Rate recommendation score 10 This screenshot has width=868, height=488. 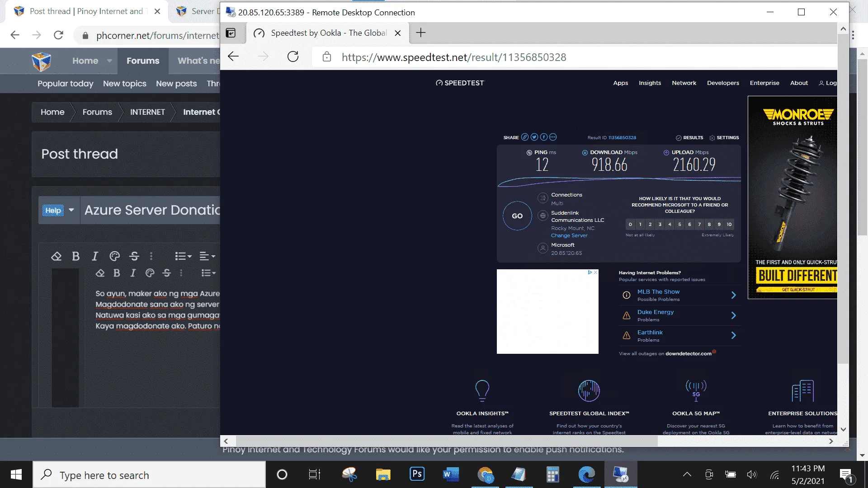(729, 224)
